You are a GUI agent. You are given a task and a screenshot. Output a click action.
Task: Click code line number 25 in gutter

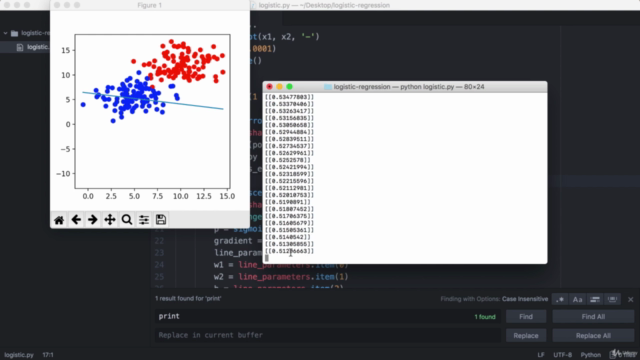tap(159, 277)
